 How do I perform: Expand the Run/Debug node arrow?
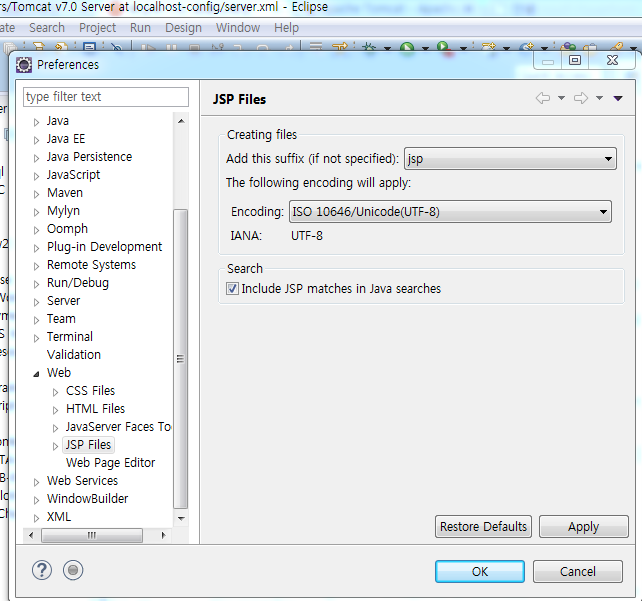36,284
